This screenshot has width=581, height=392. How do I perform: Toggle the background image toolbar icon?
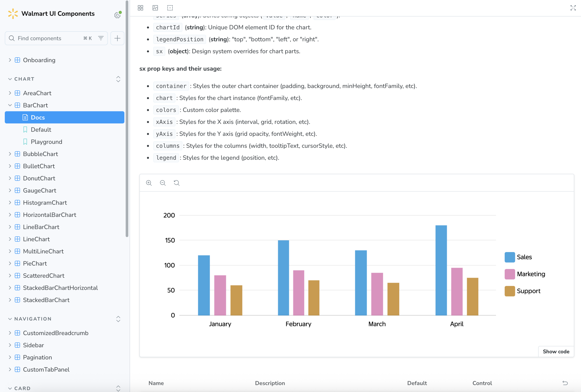(x=155, y=8)
